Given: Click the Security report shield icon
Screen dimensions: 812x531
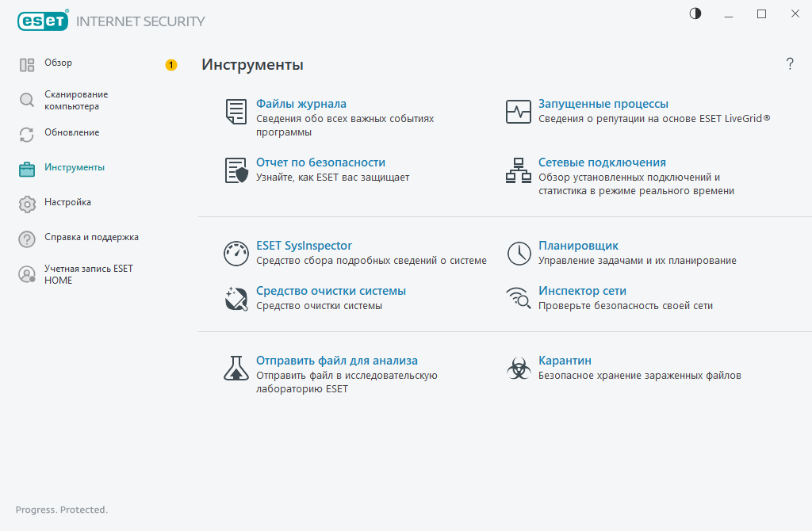Looking at the screenshot, I should [236, 170].
